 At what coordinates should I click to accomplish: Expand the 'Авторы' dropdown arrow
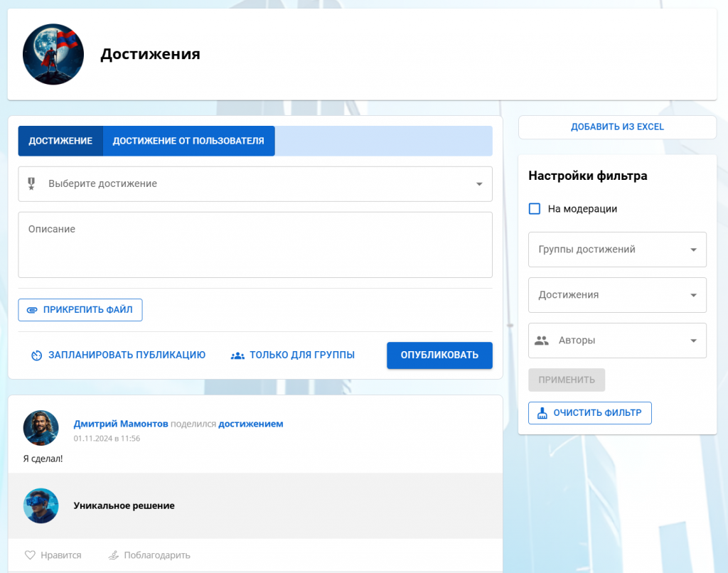pos(693,341)
